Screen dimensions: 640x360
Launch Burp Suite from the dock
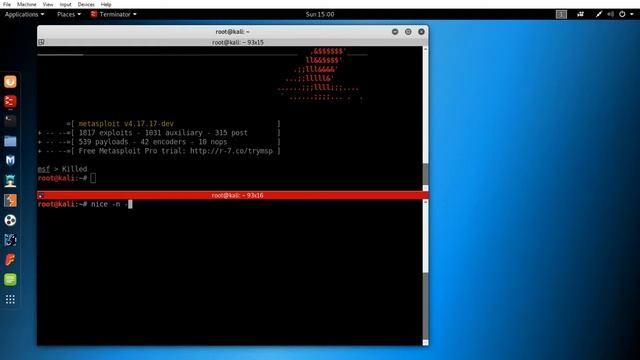(x=10, y=200)
